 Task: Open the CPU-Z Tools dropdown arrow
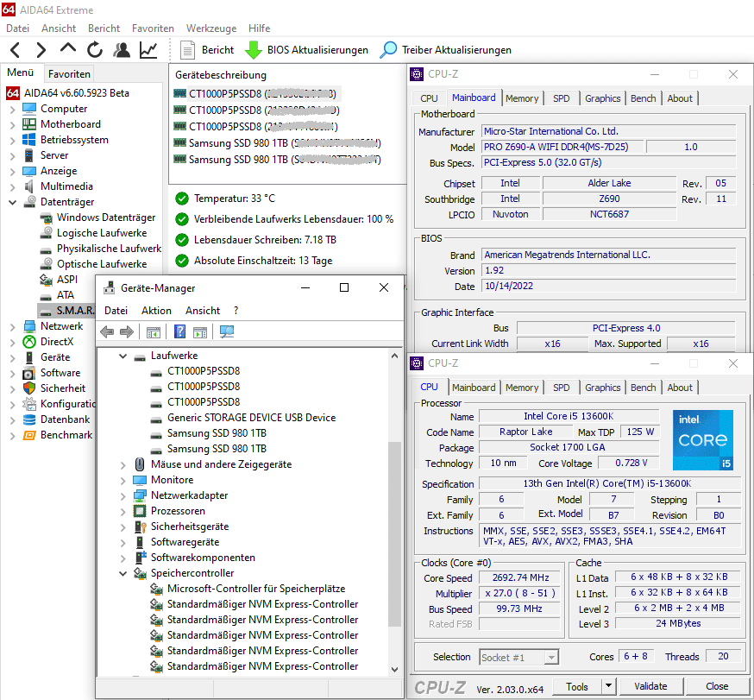coord(608,685)
